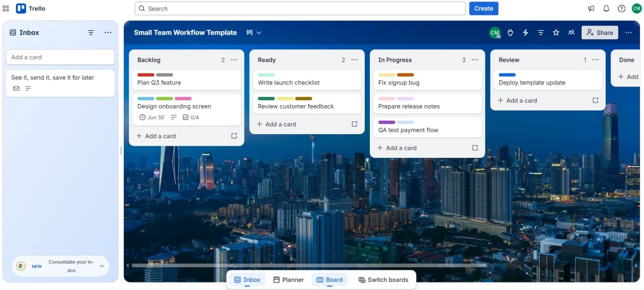This screenshot has width=644, height=290.
Task: Click the In Progress card count 3
Action: [464, 60]
